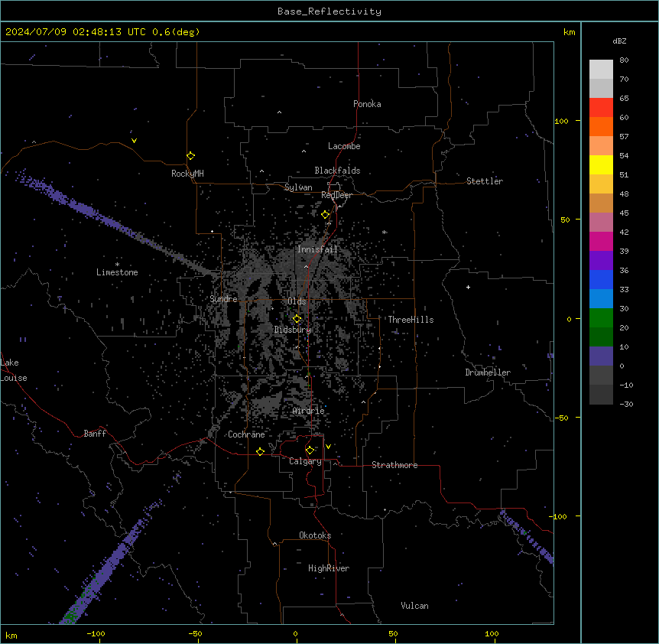Click the km unit label at top right

[569, 32]
